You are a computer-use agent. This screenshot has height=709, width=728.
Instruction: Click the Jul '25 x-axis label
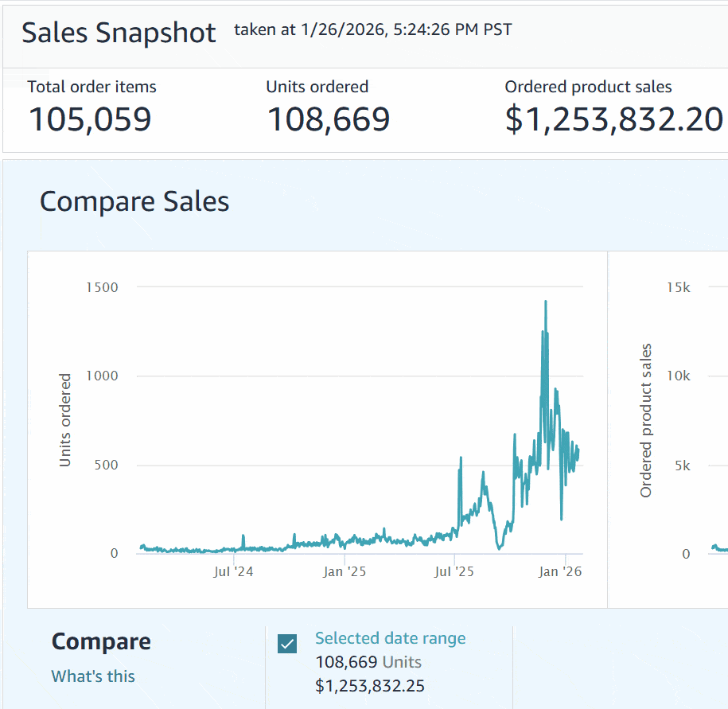454,571
